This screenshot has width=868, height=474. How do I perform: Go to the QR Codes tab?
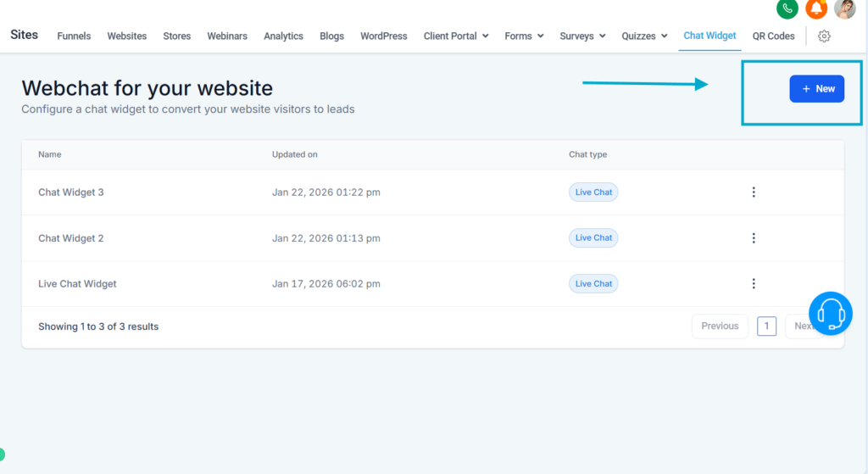click(773, 36)
